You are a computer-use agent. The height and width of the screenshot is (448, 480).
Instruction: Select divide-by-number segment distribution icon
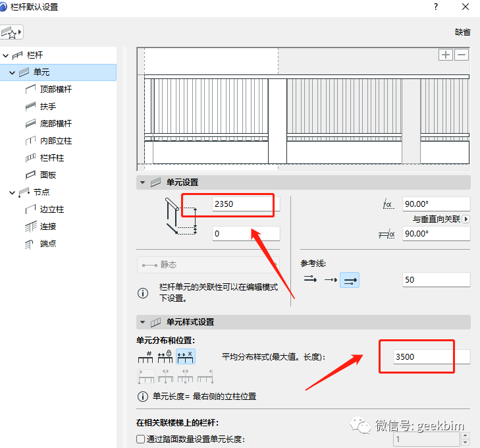click(x=145, y=356)
